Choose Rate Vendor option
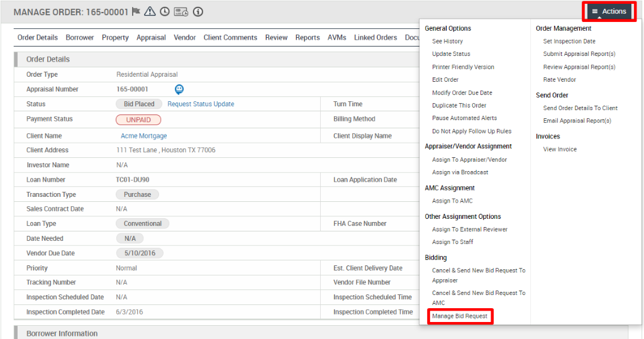Image resolution: width=644 pixels, height=339 pixels. point(559,80)
